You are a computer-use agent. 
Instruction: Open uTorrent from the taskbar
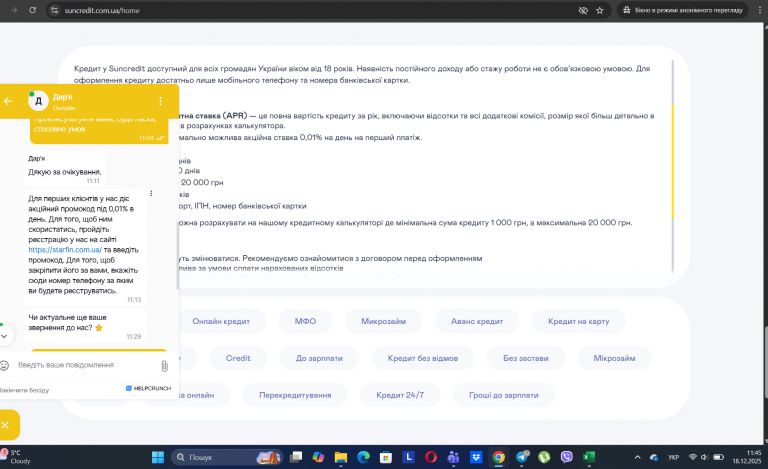[x=544, y=457]
